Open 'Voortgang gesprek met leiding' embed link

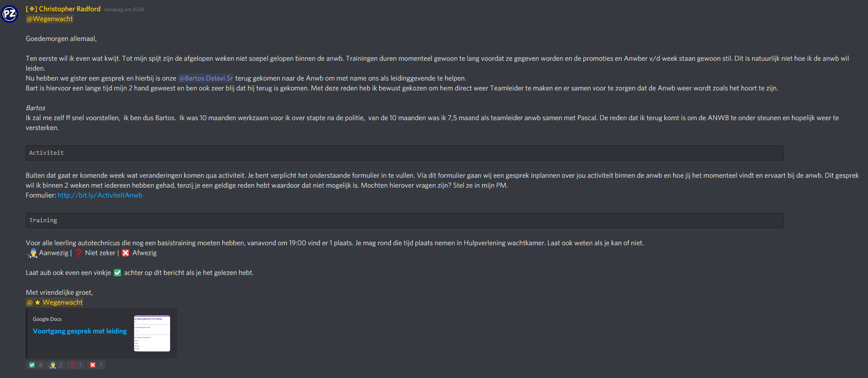click(x=80, y=331)
